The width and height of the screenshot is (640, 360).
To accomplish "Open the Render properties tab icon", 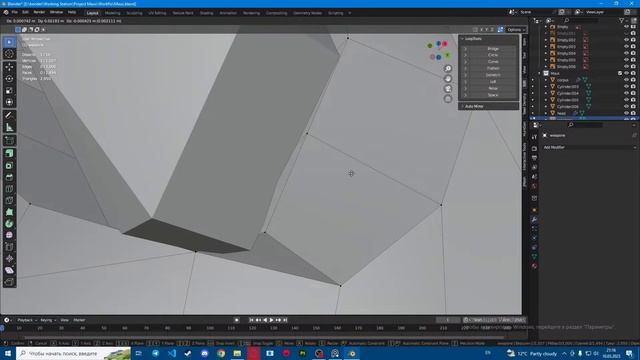I will pyautogui.click(x=534, y=148).
